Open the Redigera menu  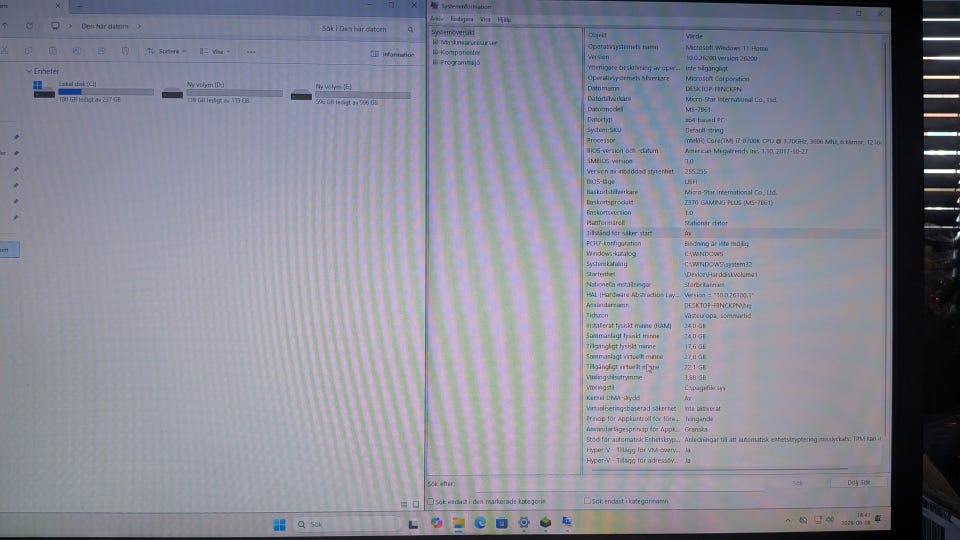pos(462,19)
